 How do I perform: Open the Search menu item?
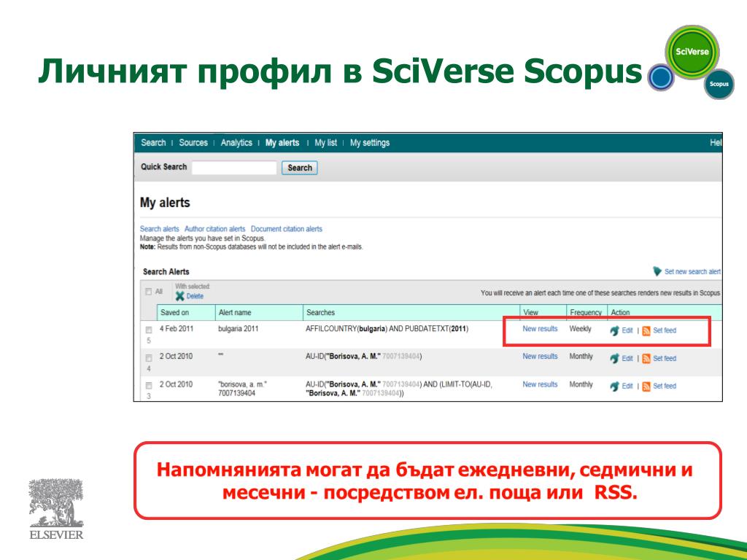(x=153, y=142)
